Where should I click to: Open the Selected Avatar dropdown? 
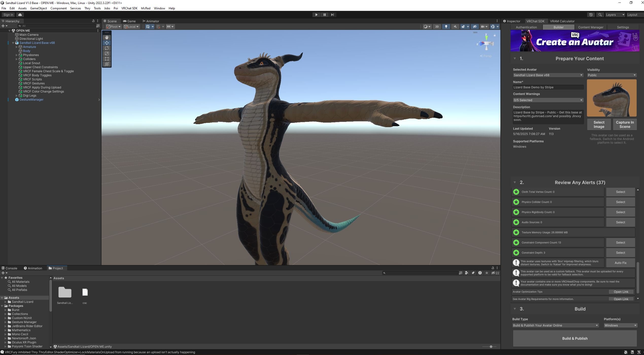[548, 75]
